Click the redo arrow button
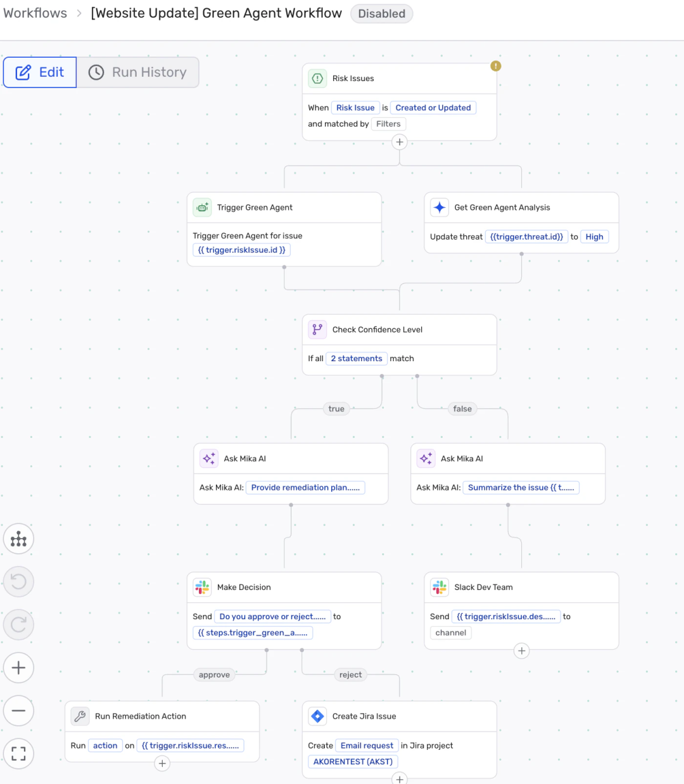This screenshot has height=784, width=684. [18, 625]
